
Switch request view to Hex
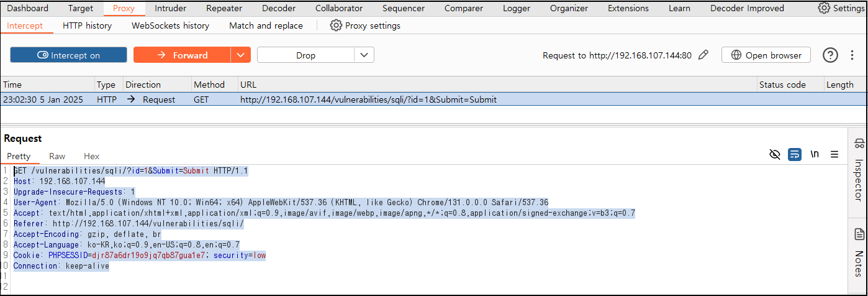(91, 156)
